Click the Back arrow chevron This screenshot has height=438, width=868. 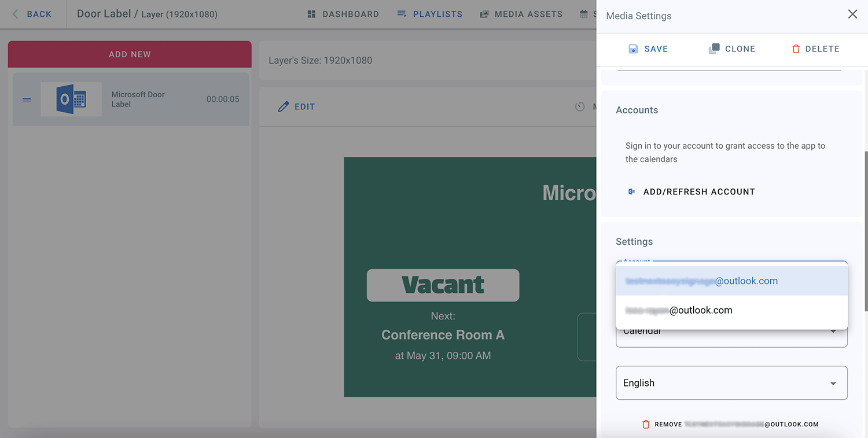tap(15, 14)
